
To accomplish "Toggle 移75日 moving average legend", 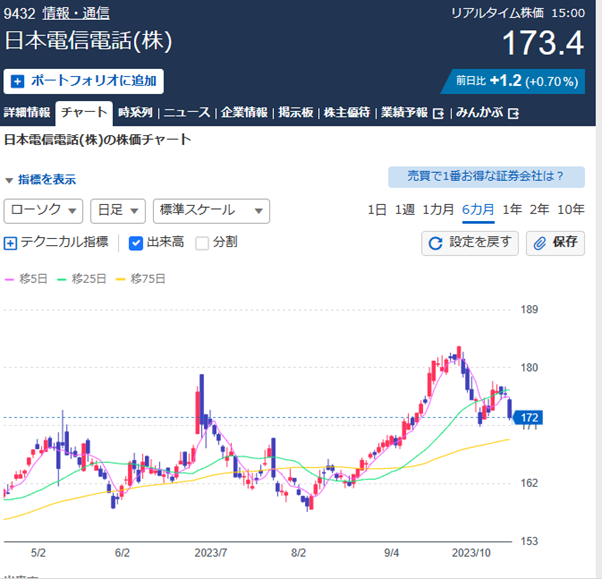I will tap(141, 279).
